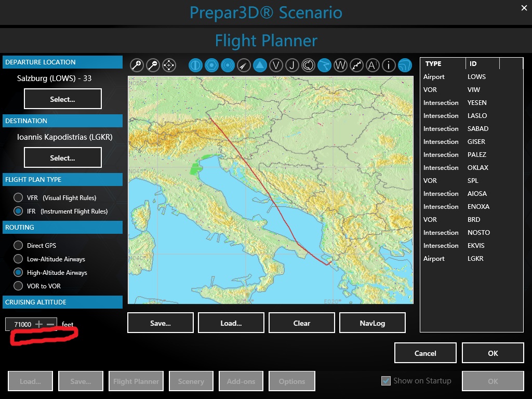Toggle Jet airways J icon
The height and width of the screenshot is (399, 532).
tap(292, 65)
